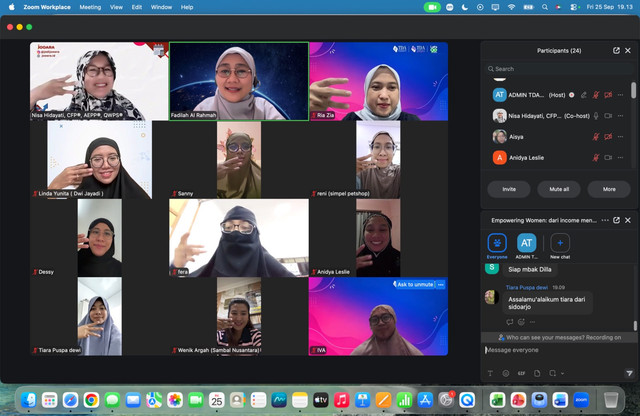Open the Apple menu

click(11, 7)
